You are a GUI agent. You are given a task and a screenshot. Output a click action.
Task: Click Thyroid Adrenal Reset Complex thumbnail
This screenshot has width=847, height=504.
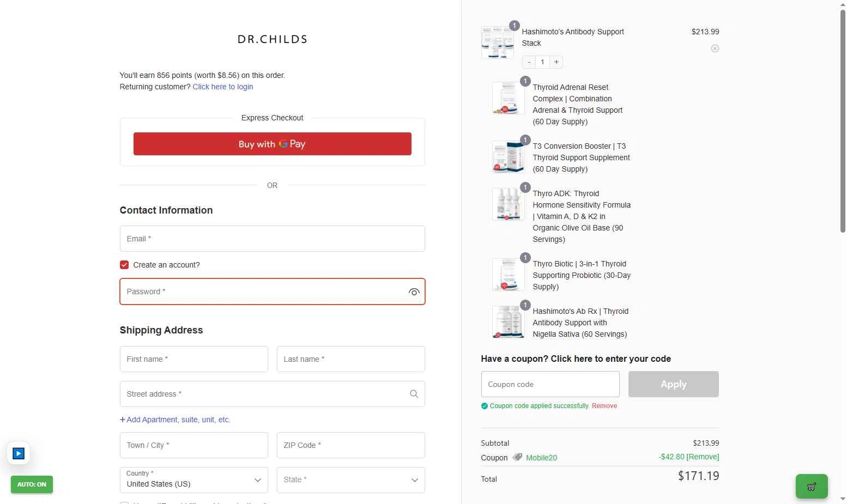pyautogui.click(x=509, y=98)
